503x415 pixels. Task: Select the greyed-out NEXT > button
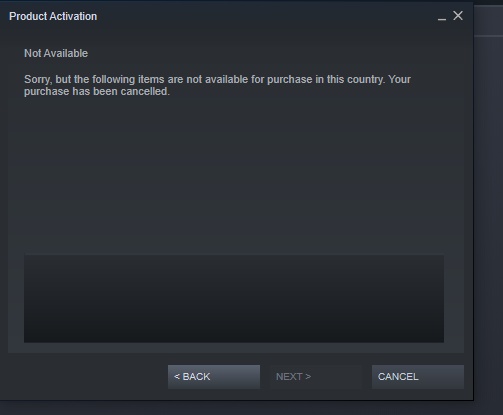(x=316, y=377)
